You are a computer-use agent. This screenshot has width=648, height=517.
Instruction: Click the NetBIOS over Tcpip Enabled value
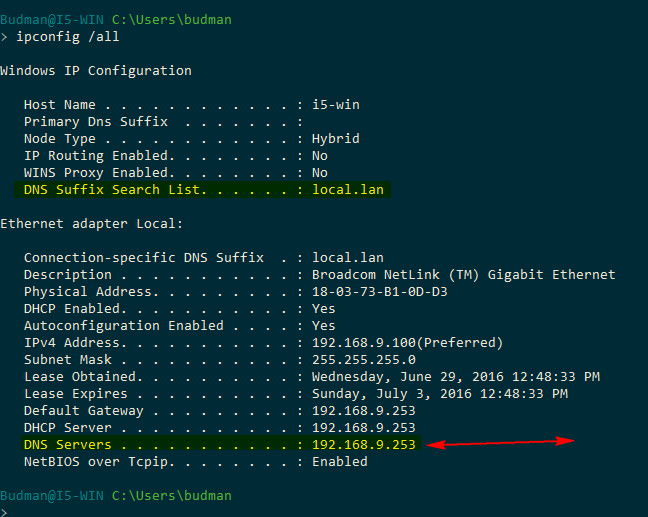[x=340, y=461]
